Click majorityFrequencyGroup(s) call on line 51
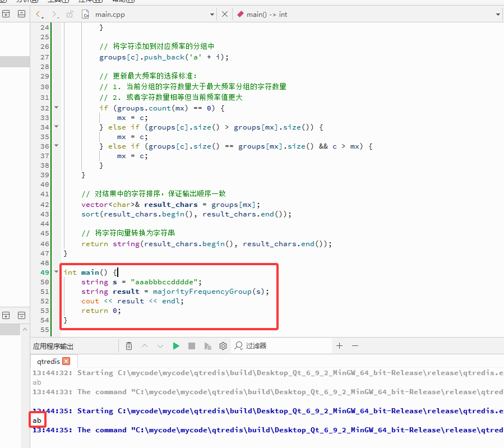Image resolution: width=504 pixels, height=448 pixels. (x=209, y=292)
